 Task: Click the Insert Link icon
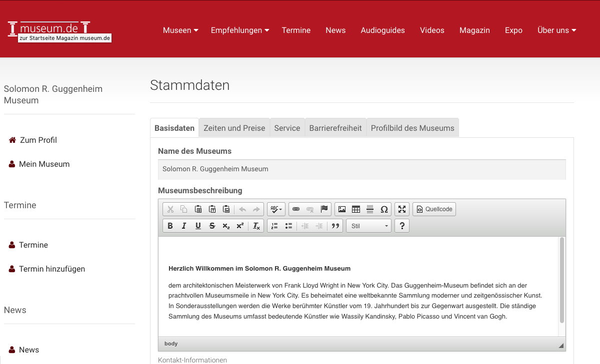click(x=296, y=209)
